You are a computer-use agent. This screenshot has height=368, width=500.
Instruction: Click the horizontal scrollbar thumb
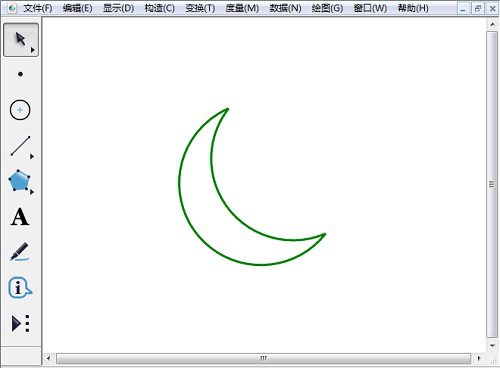[263, 358]
